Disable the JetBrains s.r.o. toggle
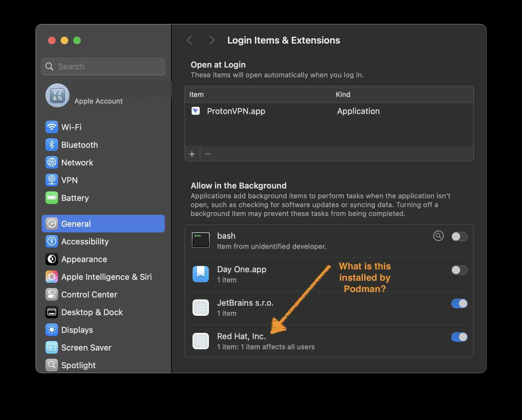The width and height of the screenshot is (522, 420). pyautogui.click(x=460, y=303)
